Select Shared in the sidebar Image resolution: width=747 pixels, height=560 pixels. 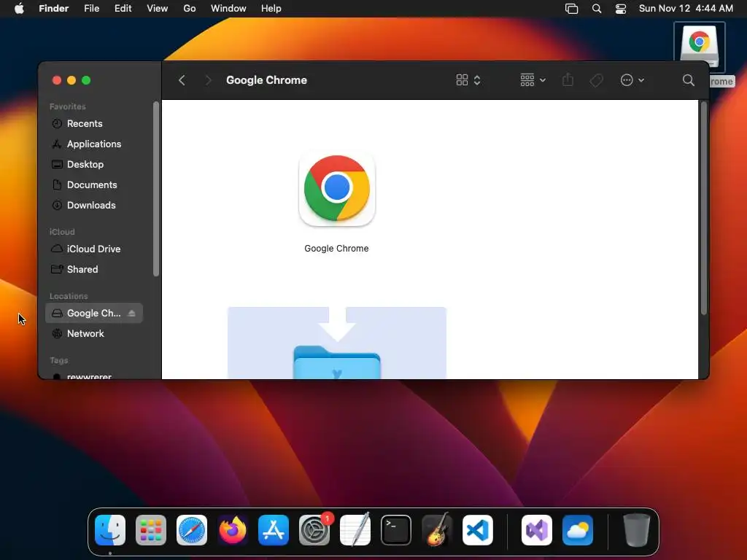pyautogui.click(x=94, y=269)
